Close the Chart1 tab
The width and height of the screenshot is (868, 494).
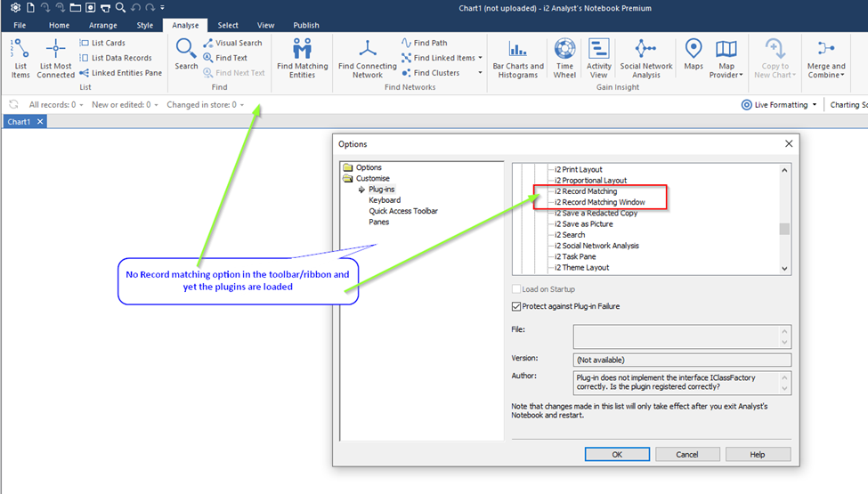(x=40, y=122)
